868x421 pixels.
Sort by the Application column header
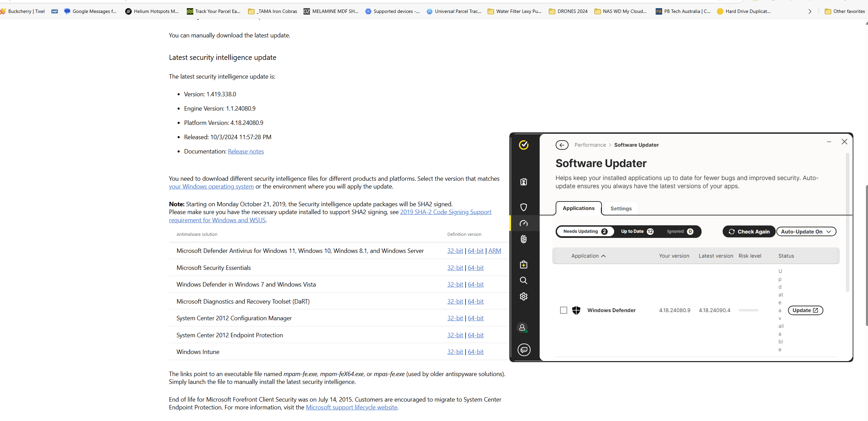(x=588, y=256)
